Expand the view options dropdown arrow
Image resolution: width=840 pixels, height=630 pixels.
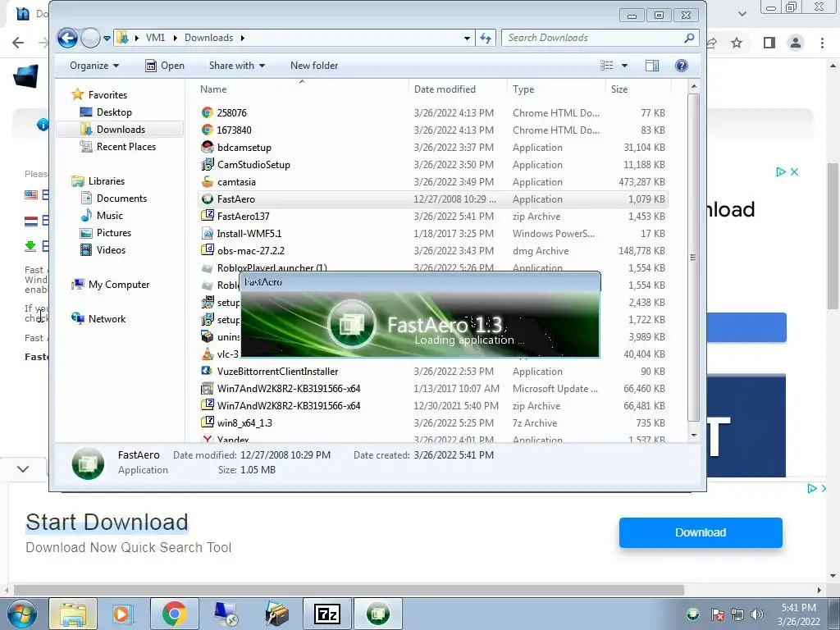(x=624, y=66)
